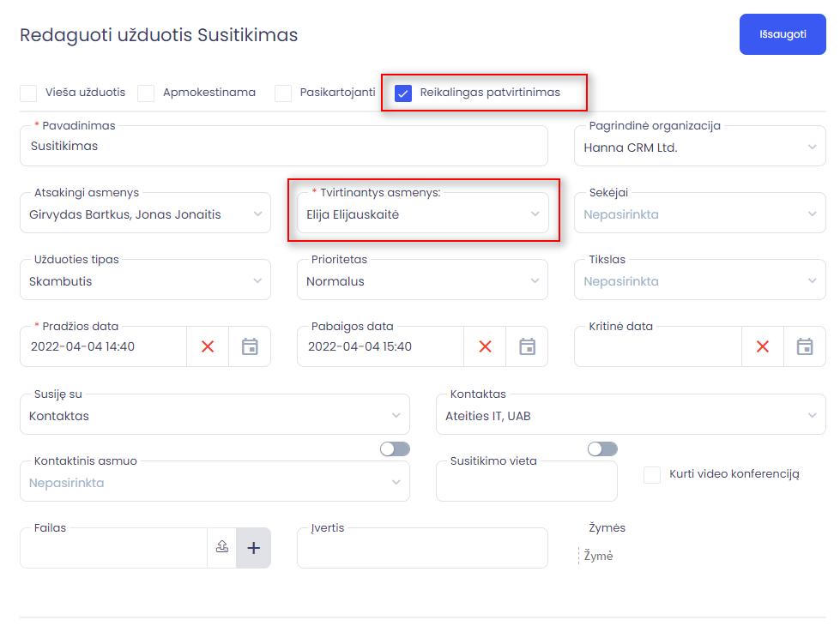Open calendar picker for Pabaigos data
840x632 pixels.
click(x=527, y=346)
